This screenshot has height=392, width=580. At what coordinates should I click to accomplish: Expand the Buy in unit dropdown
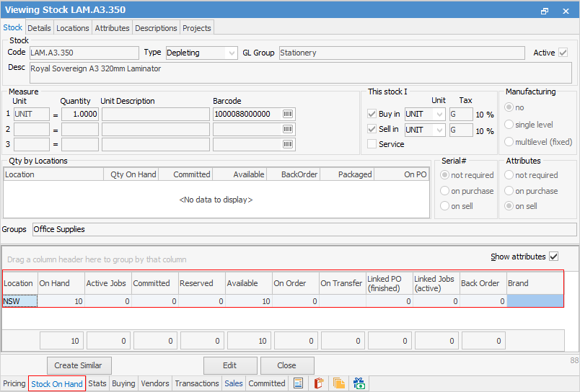[439, 114]
